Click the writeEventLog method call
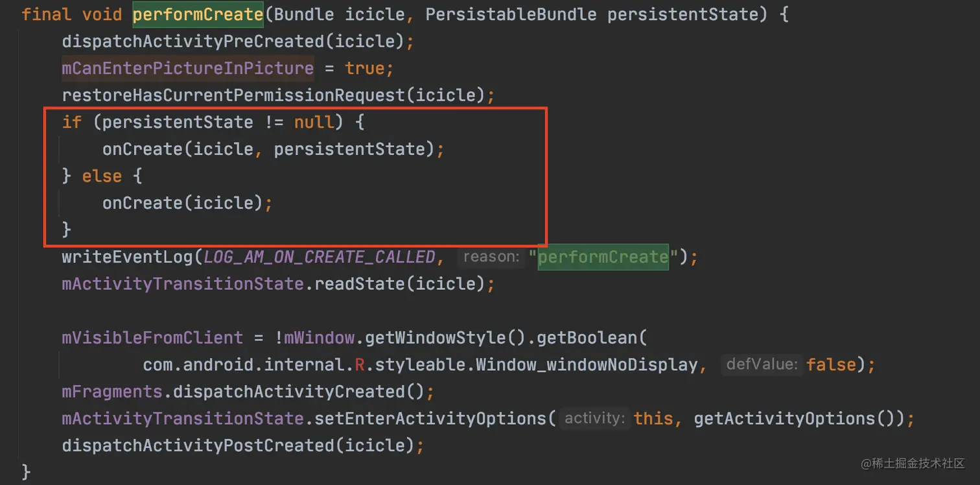The height and width of the screenshot is (485, 980). pos(128,257)
